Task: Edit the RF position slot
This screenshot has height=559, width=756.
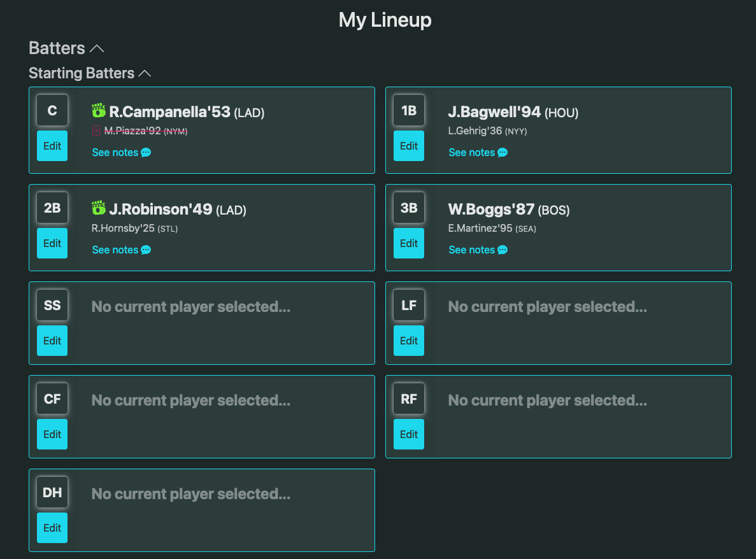Action: (409, 434)
